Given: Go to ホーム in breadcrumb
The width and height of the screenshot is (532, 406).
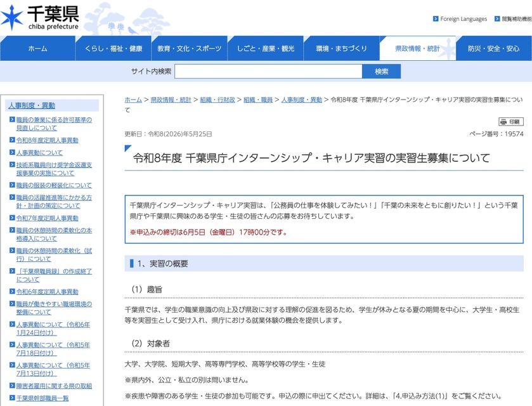Looking at the screenshot, I should pos(133,100).
